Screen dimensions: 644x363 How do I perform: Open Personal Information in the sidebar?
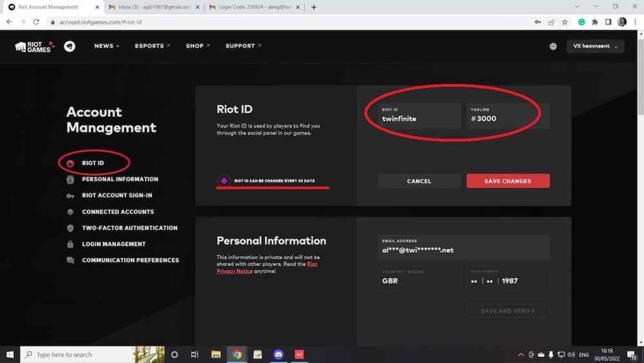[120, 179]
